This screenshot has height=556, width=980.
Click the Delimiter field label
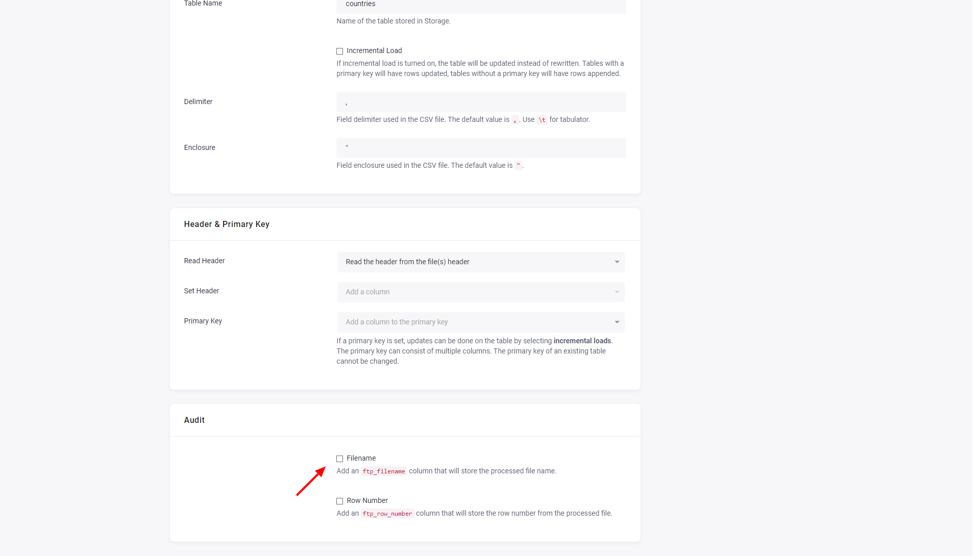point(198,102)
